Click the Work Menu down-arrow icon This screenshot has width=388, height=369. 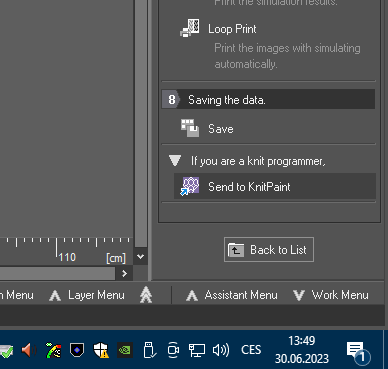pyautogui.click(x=299, y=295)
